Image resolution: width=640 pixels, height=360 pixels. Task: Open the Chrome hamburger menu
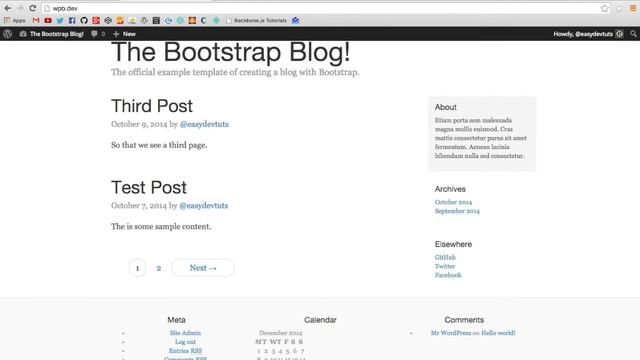(633, 8)
